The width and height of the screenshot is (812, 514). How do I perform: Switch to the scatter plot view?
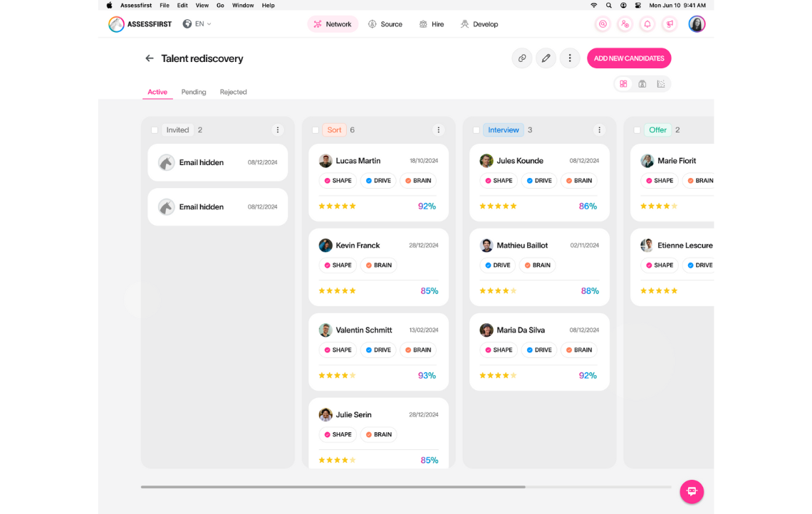pyautogui.click(x=661, y=84)
